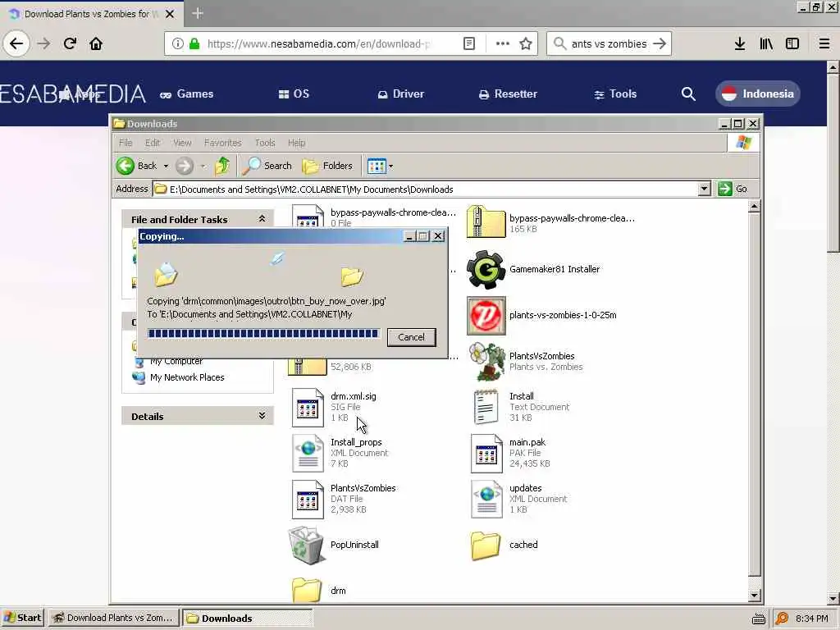Open Resetter section on website
840x630 pixels.
[x=508, y=94]
